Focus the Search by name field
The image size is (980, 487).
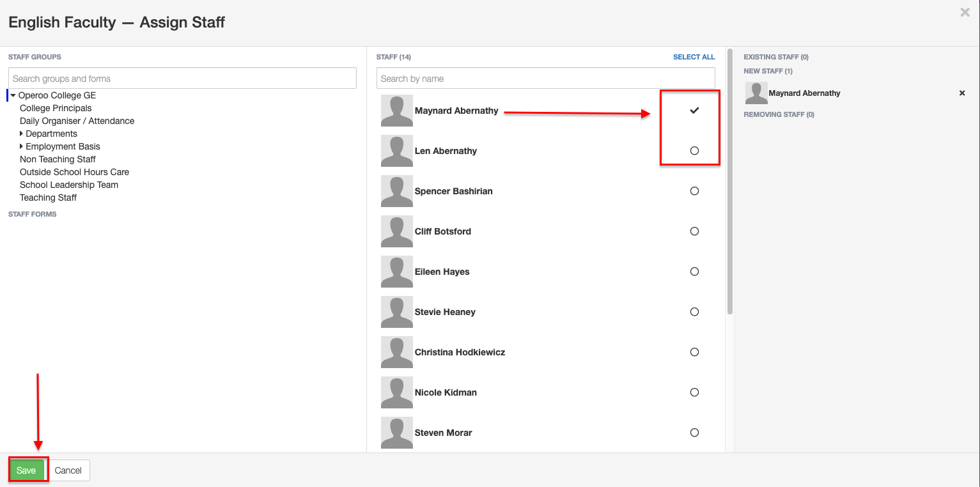pos(545,79)
